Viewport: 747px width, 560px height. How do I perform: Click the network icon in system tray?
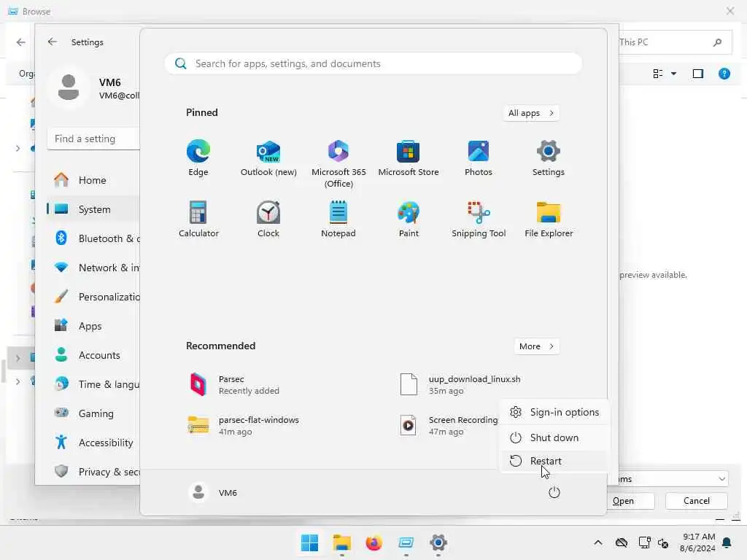pos(645,542)
